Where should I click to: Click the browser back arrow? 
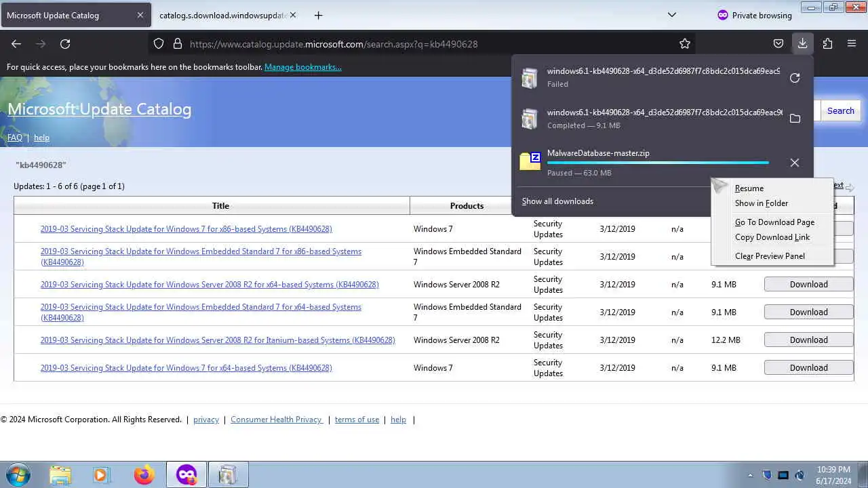pos(16,43)
